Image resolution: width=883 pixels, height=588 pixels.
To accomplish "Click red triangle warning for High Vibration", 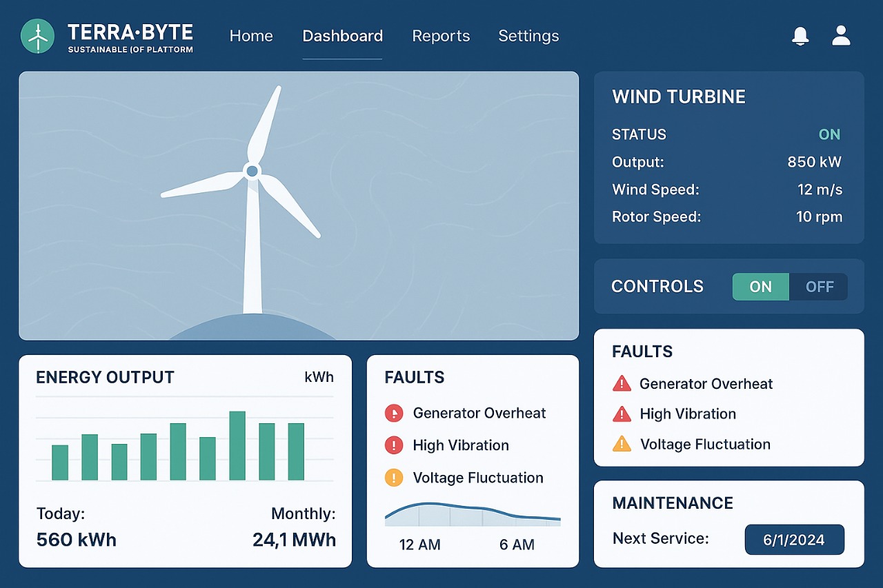I will coord(622,414).
